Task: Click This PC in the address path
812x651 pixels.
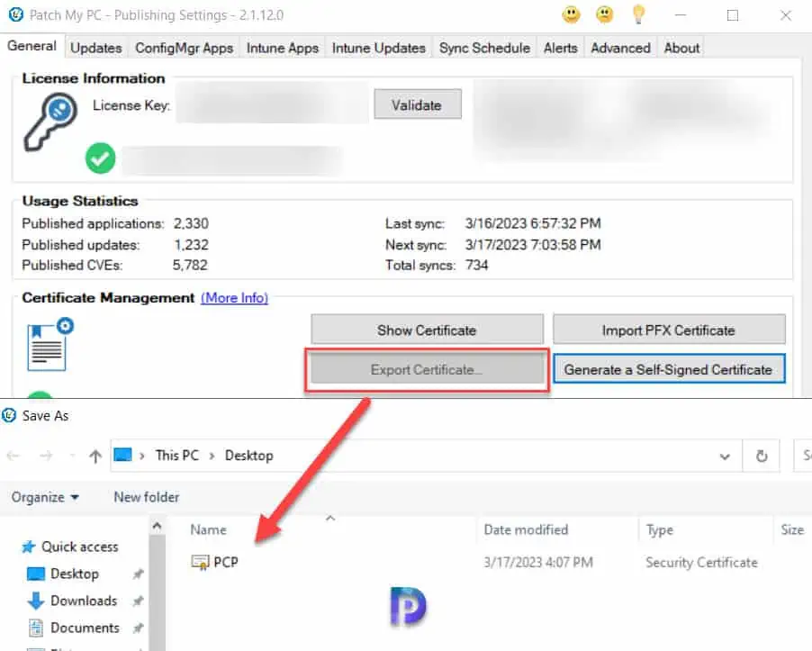Action: (177, 456)
